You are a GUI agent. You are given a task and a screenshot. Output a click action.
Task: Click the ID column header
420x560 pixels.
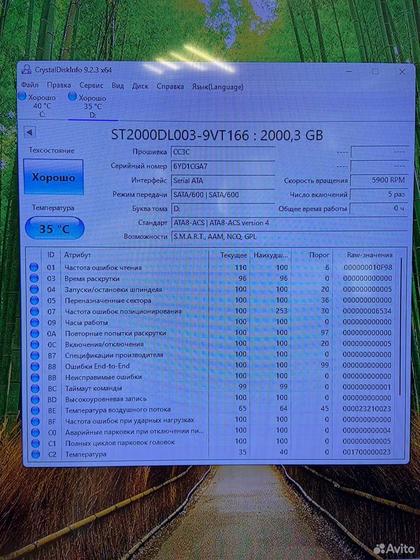pos(51,255)
